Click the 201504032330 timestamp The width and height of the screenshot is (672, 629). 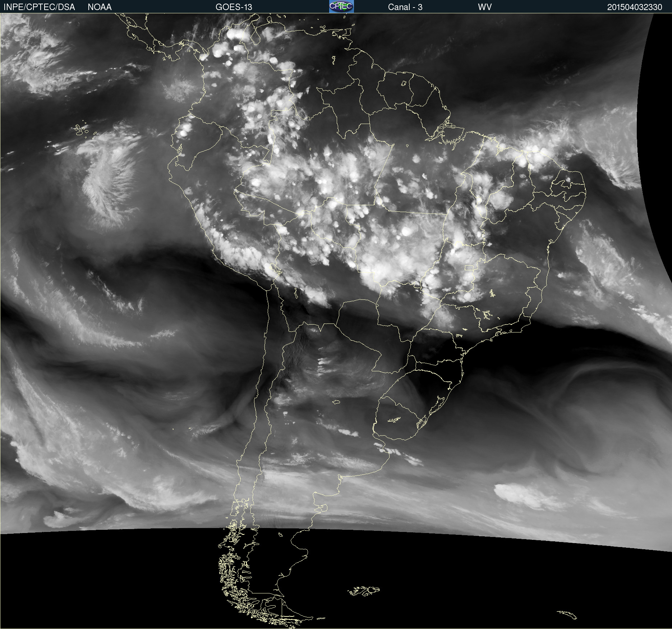[x=635, y=7]
